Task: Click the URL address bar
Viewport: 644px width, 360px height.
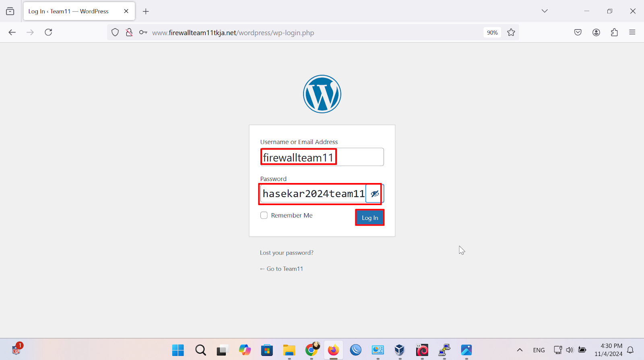Action: coord(314,33)
